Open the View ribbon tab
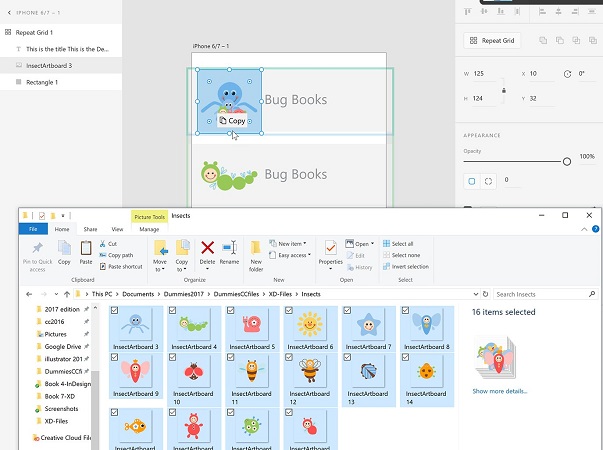This screenshot has width=603, height=450. [x=117, y=229]
